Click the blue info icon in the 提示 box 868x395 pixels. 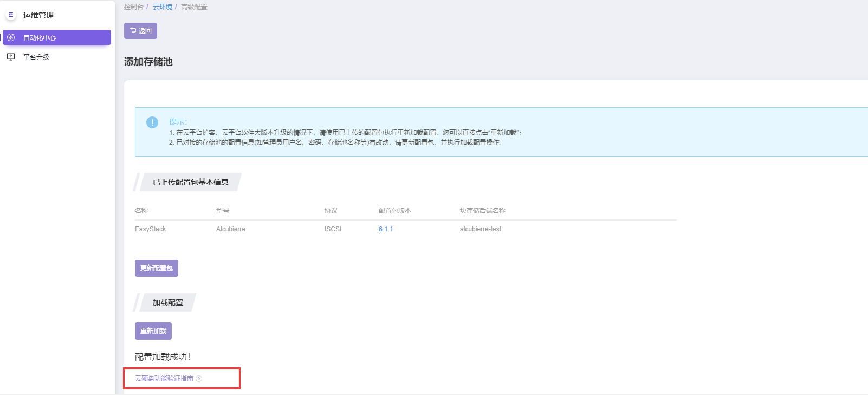[152, 122]
